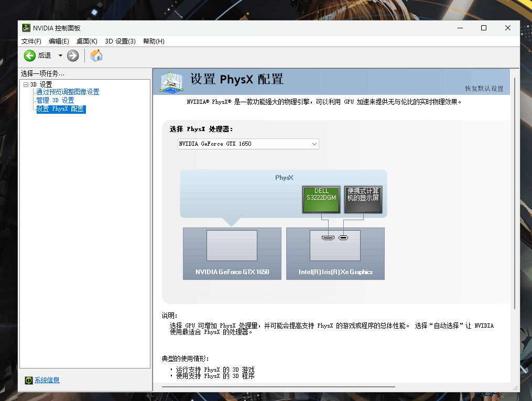The height and width of the screenshot is (401, 532).
Task: Click the PhysX configuration header icon
Action: click(x=172, y=82)
